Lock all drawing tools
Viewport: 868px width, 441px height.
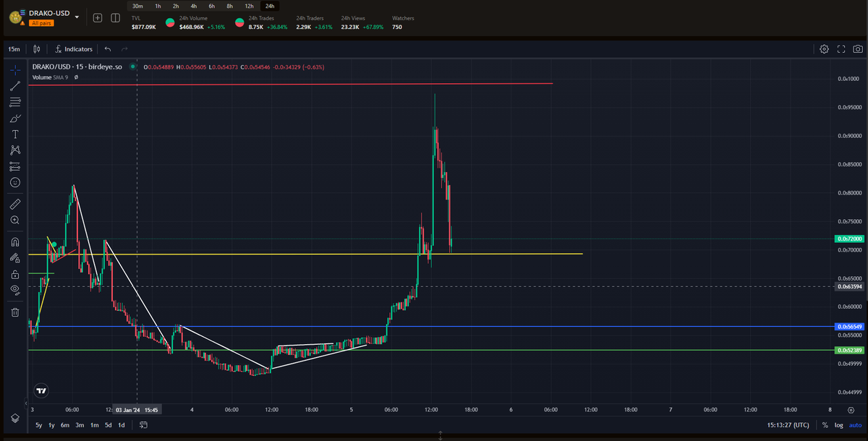[15, 274]
